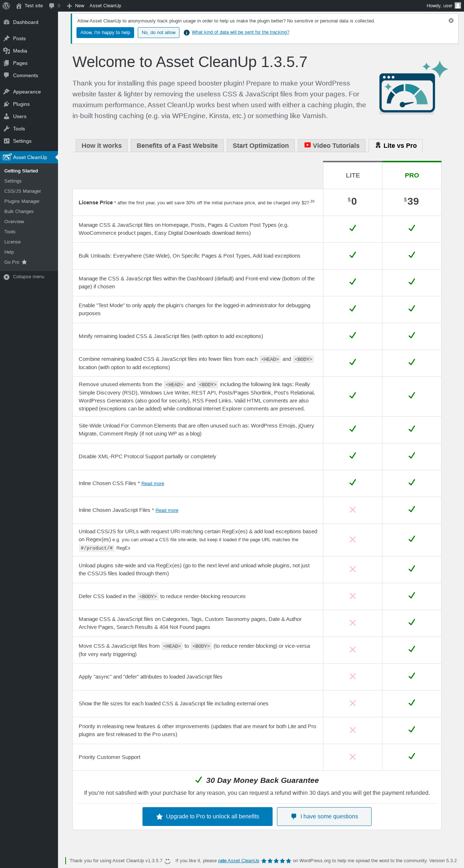Screen dimensions: 464x868
Task: Click Upgrade to Pro to unlock all benefits
Action: coord(207,817)
